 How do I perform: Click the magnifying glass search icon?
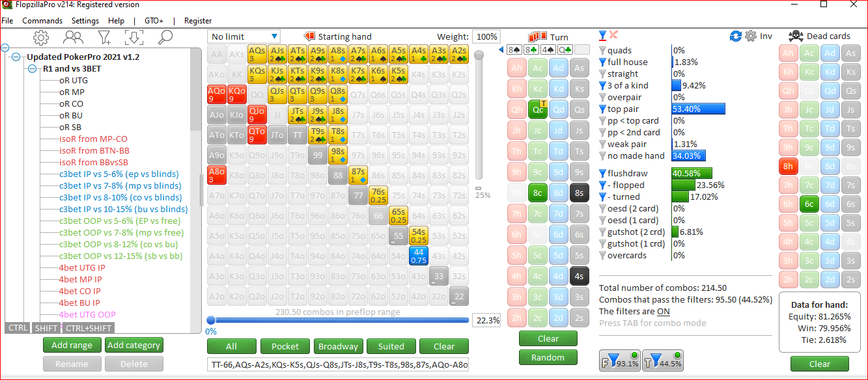165,37
